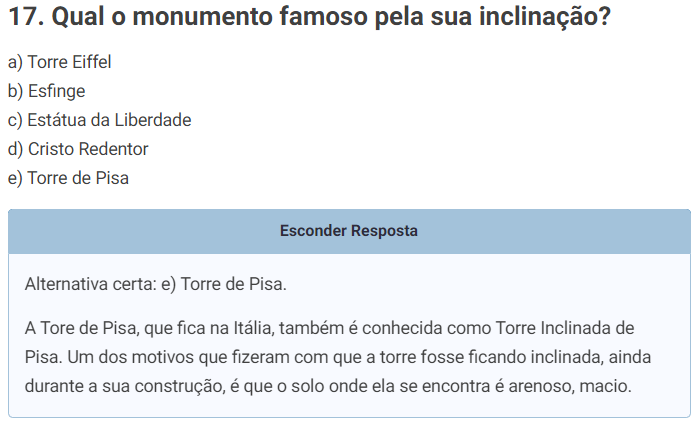Screen dimensions: 695x435
Task: Click the word "macio" ending the explanation
Action: (x=610, y=385)
